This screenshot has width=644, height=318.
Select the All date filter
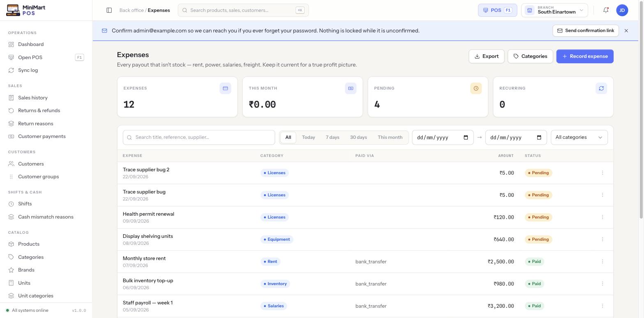[x=288, y=138]
